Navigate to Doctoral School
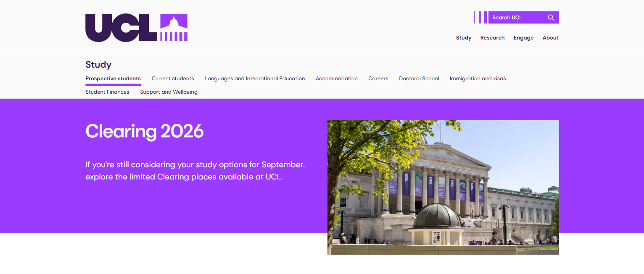644x274 pixels. coord(419,79)
